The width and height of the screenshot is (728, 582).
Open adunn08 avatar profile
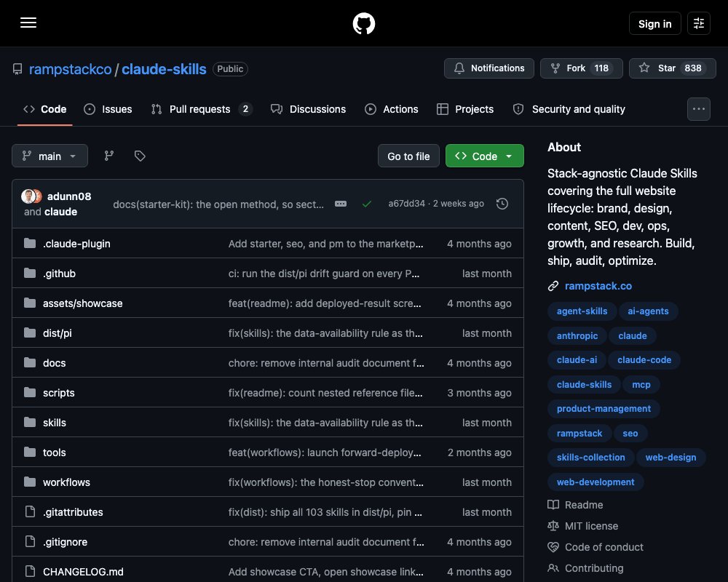(29, 196)
